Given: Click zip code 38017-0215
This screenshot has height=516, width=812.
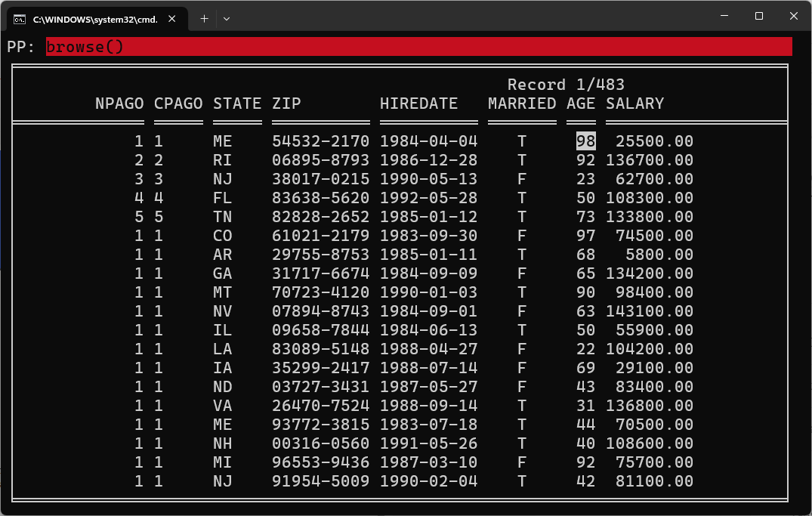Looking at the screenshot, I should point(320,179).
